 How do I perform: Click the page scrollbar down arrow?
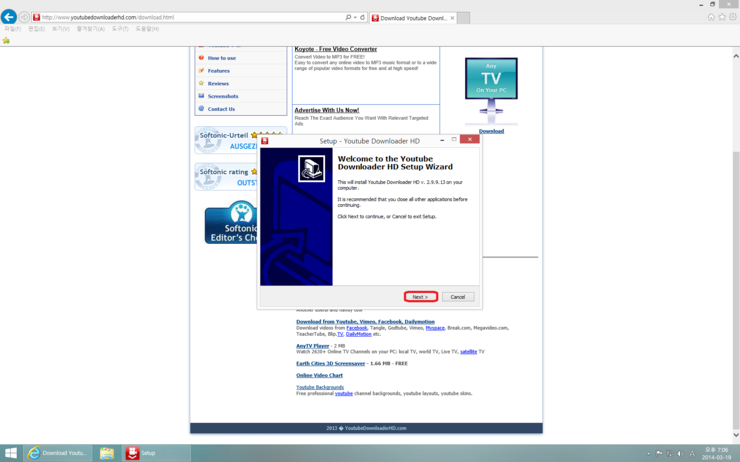pyautogui.click(x=736, y=435)
